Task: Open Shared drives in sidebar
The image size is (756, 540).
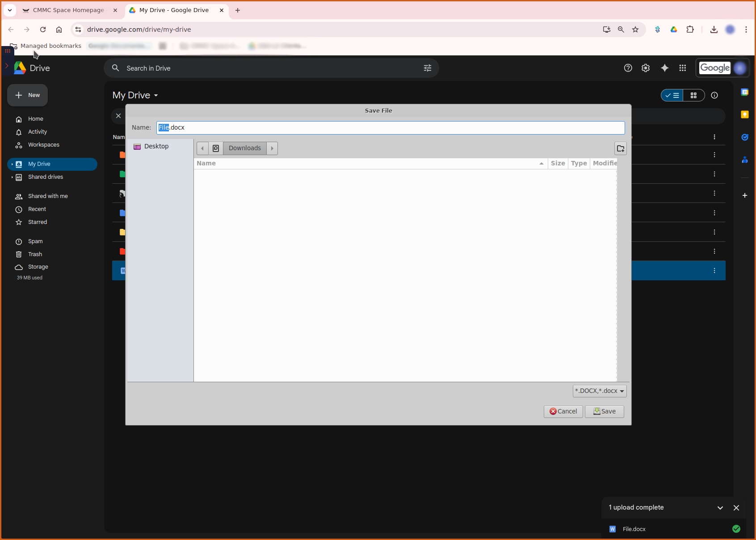Action: coord(46,177)
